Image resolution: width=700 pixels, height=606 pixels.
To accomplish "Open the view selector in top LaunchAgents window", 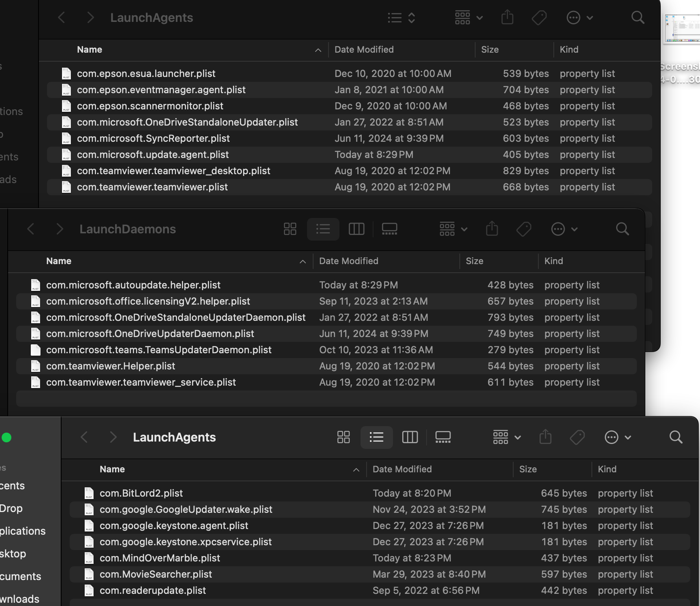I will point(401,17).
